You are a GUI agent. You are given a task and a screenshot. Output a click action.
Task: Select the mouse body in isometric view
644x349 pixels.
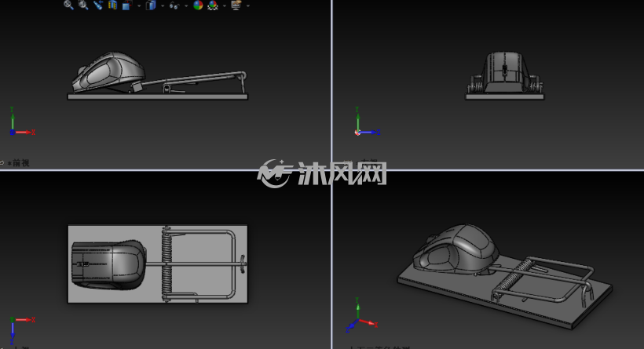[456, 249]
